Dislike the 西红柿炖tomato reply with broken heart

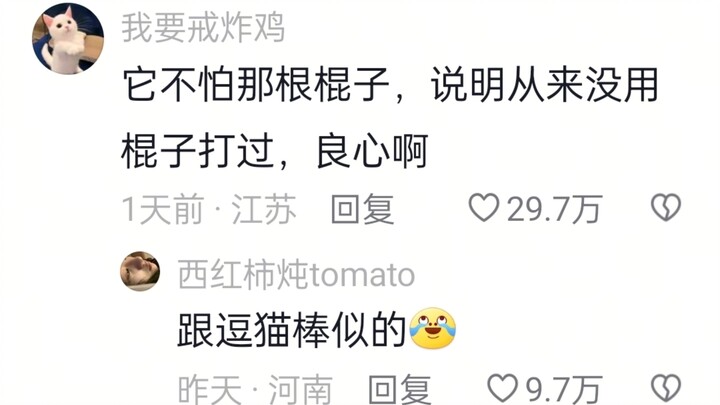click(x=666, y=388)
